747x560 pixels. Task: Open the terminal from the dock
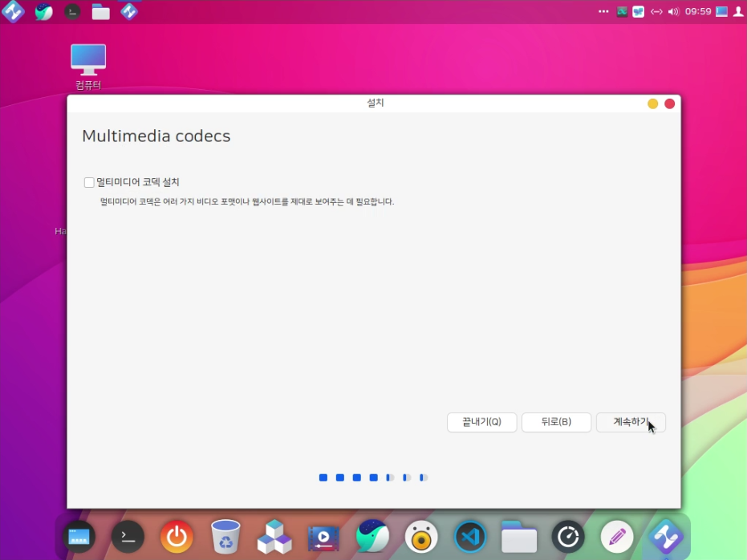coord(128,536)
